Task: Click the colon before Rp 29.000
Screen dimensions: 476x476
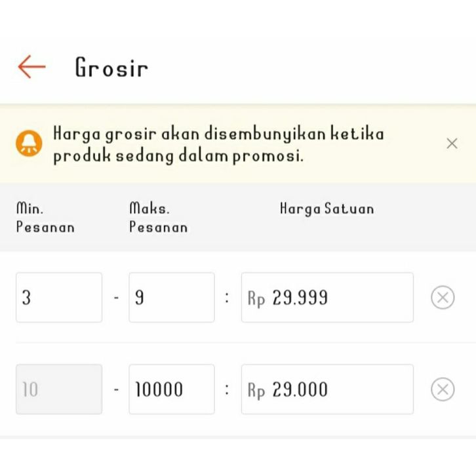Action: (228, 389)
